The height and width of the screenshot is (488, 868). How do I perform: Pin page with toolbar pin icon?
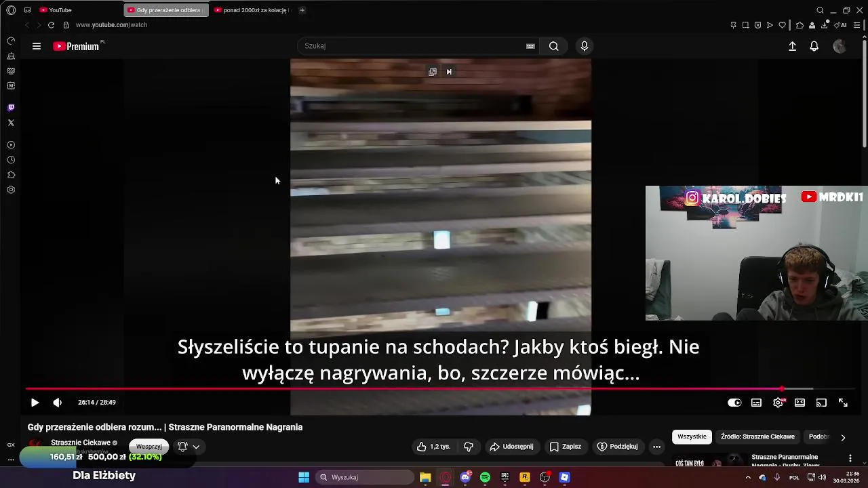point(733,25)
